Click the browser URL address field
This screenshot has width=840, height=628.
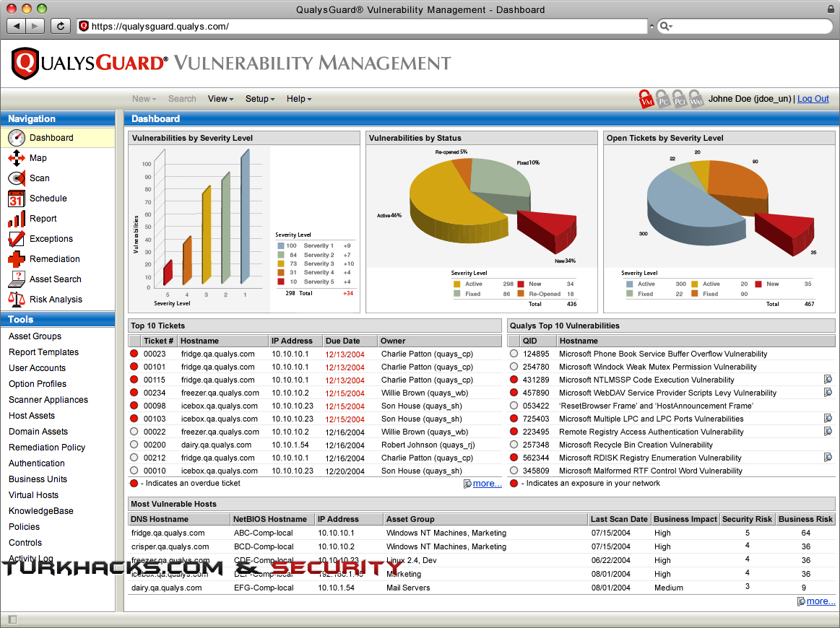362,26
